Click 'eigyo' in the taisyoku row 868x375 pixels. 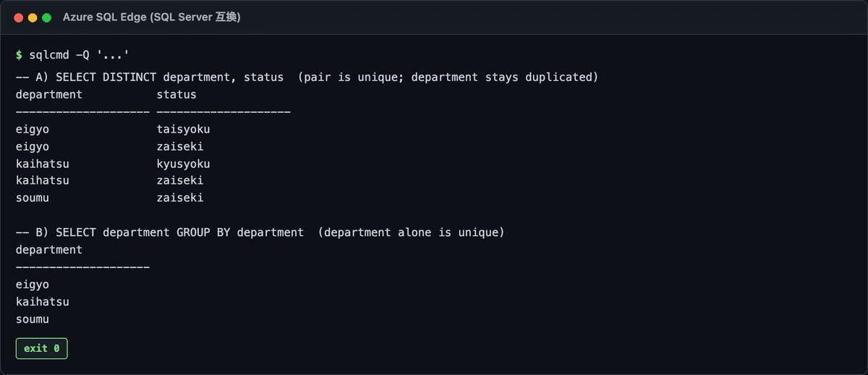pos(32,130)
